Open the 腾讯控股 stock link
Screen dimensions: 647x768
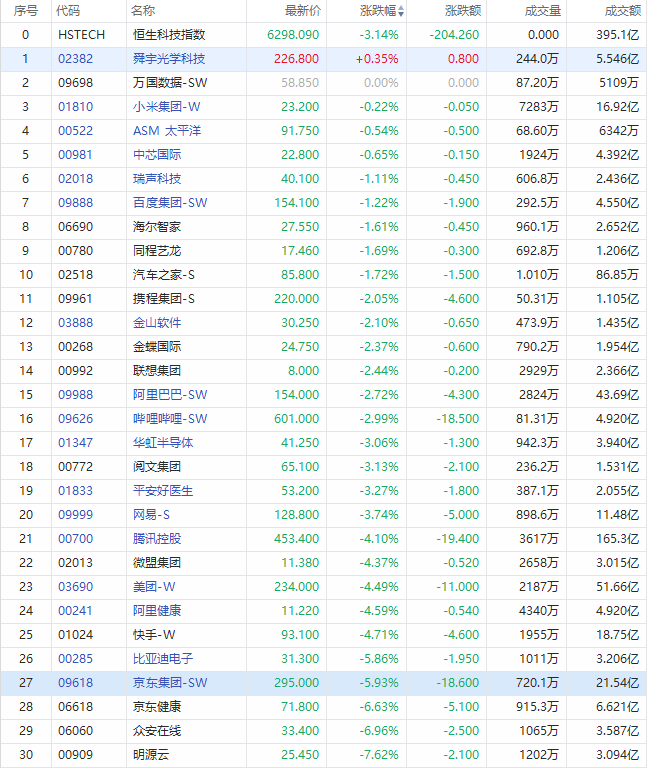click(x=157, y=539)
